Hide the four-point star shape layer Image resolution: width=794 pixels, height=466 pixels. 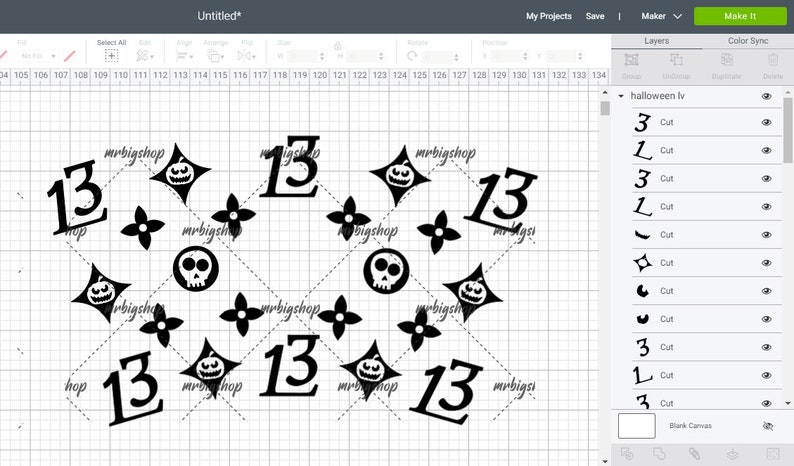pyautogui.click(x=767, y=263)
